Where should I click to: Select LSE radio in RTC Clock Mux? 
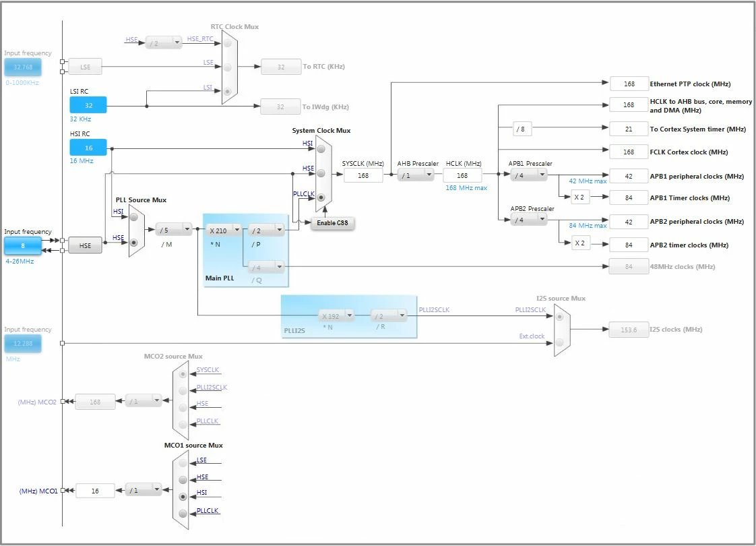tap(228, 67)
